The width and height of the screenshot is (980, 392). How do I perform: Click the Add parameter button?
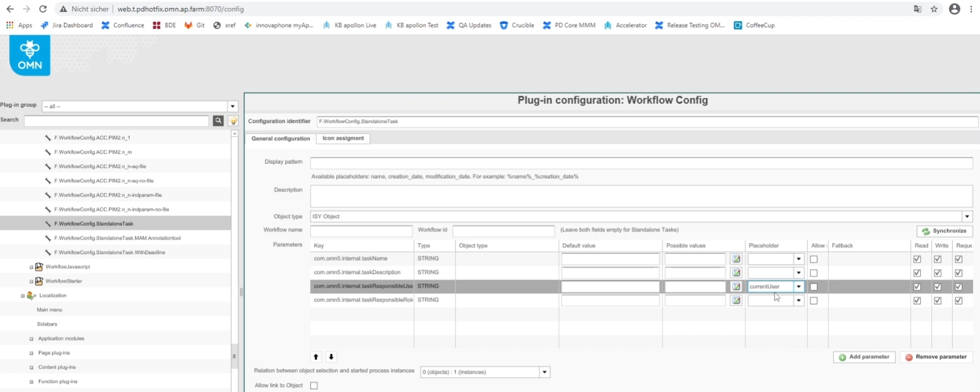(864, 357)
